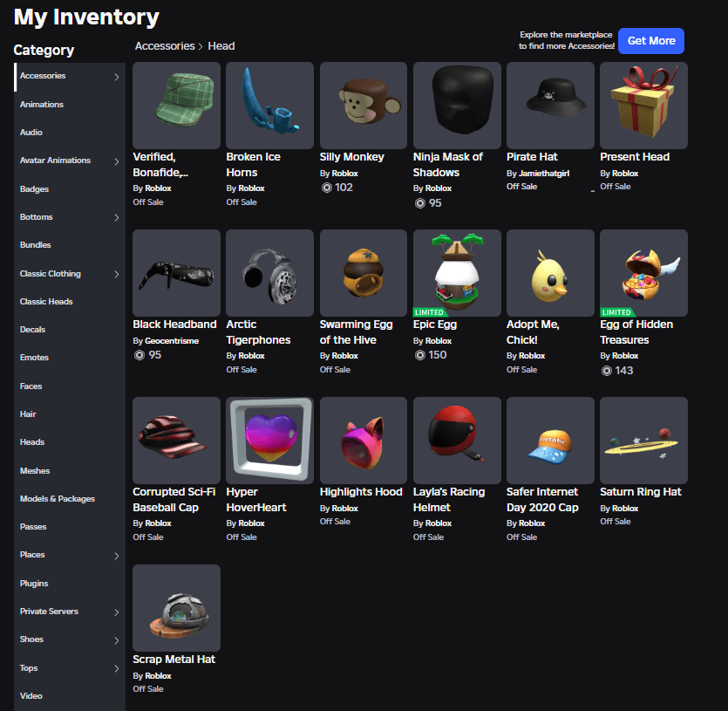Select the Audio category
This screenshot has height=711, width=728.
70,133
